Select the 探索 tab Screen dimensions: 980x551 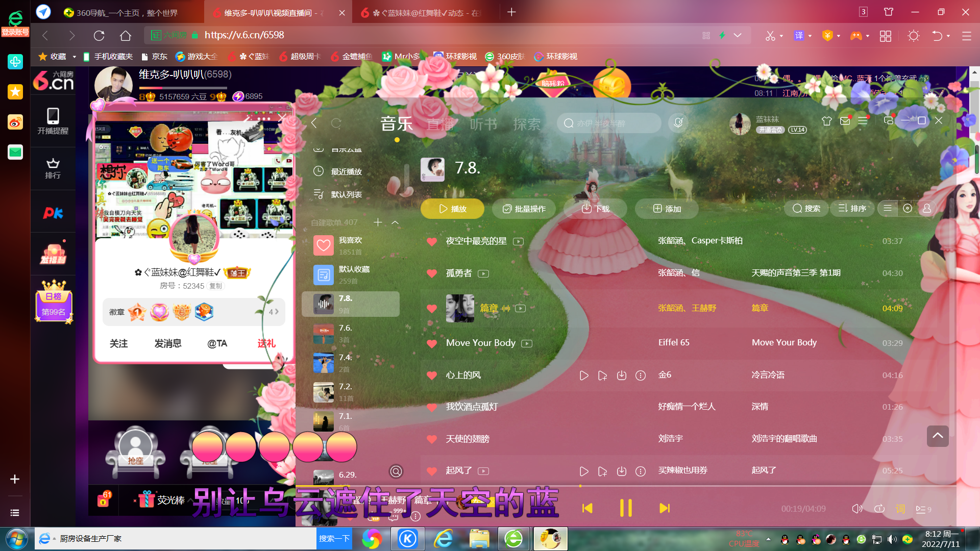pyautogui.click(x=527, y=123)
